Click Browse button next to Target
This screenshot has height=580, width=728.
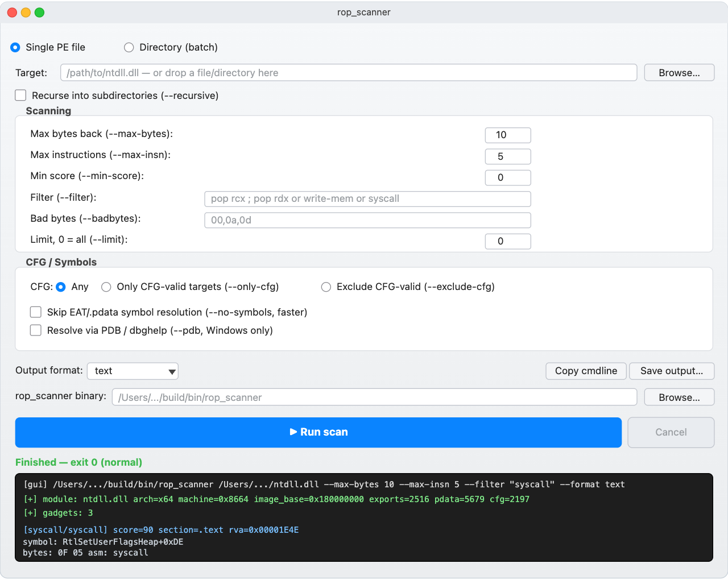[x=679, y=73]
